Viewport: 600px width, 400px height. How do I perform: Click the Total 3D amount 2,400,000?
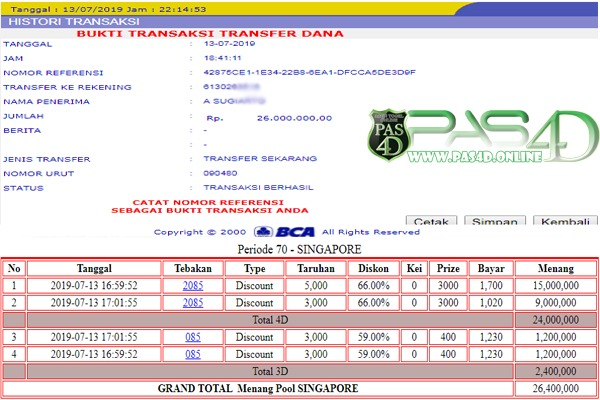click(556, 371)
